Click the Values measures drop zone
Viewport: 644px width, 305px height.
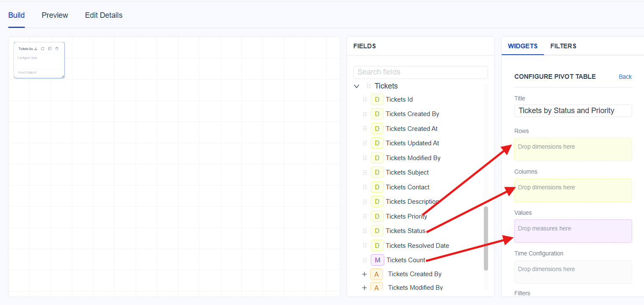[573, 231]
